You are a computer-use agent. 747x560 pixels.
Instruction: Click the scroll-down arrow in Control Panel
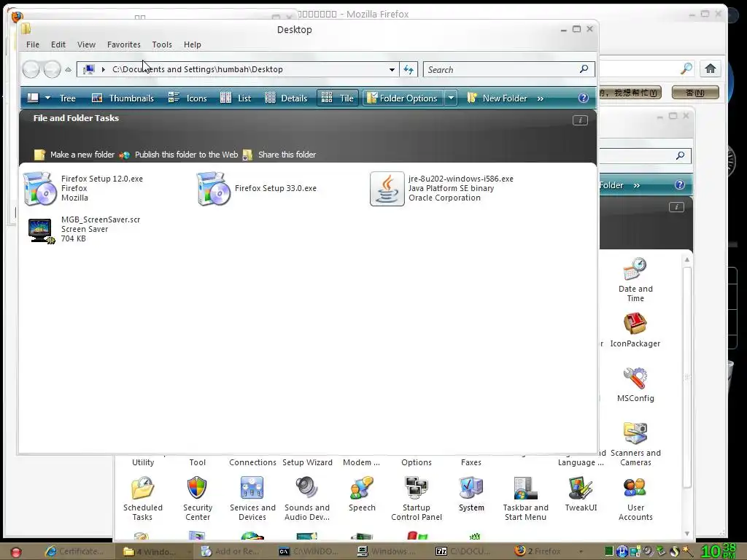point(687,533)
